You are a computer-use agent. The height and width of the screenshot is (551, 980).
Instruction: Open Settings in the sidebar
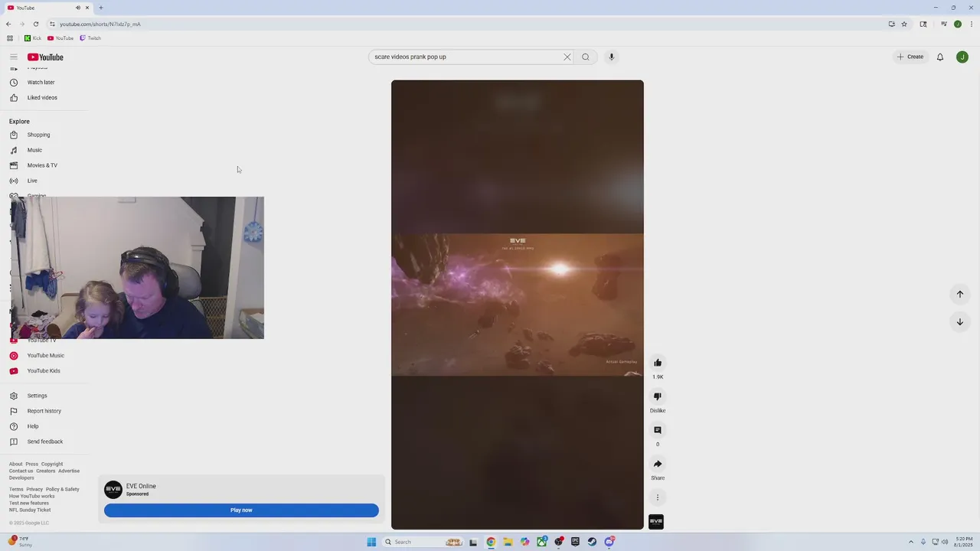point(37,396)
